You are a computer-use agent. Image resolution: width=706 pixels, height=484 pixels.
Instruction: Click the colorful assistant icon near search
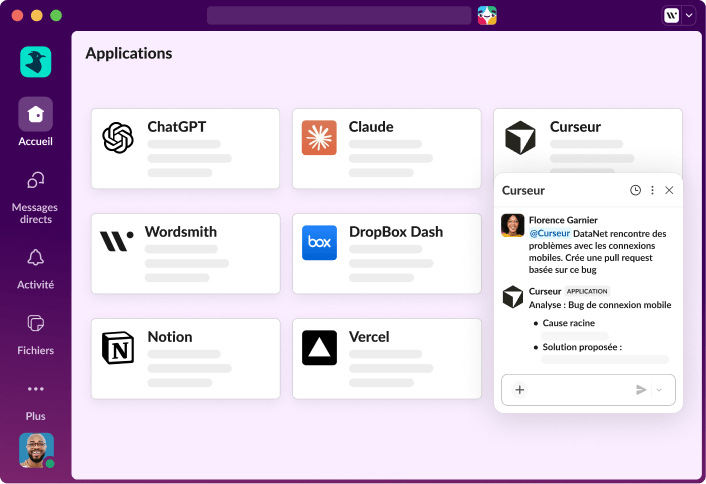[x=487, y=15]
